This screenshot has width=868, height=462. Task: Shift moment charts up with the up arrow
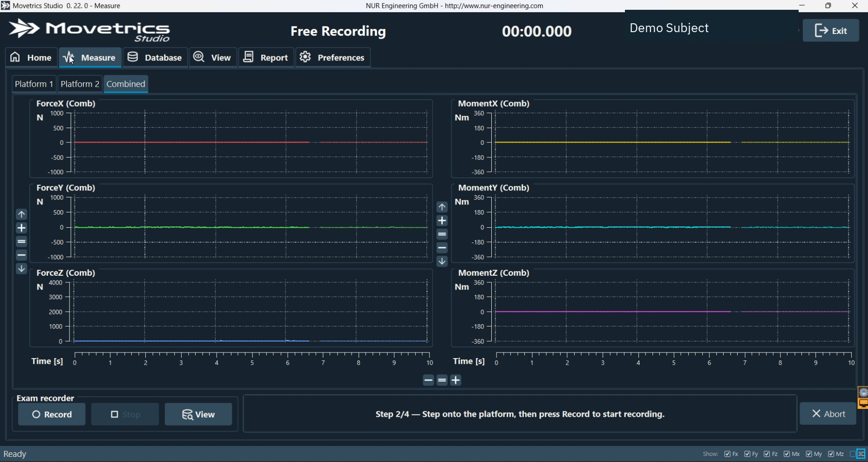(442, 207)
